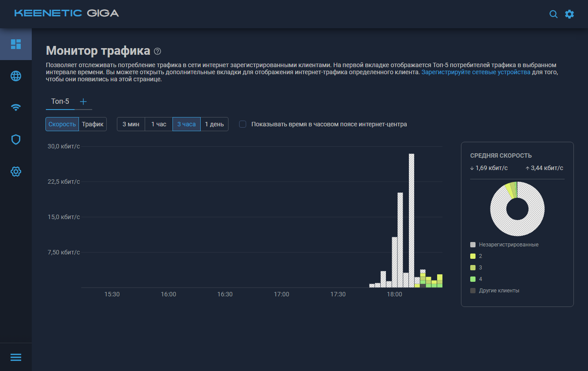Open the Wi-Fi networks section
Image resolution: width=588 pixels, height=371 pixels.
pyautogui.click(x=16, y=107)
